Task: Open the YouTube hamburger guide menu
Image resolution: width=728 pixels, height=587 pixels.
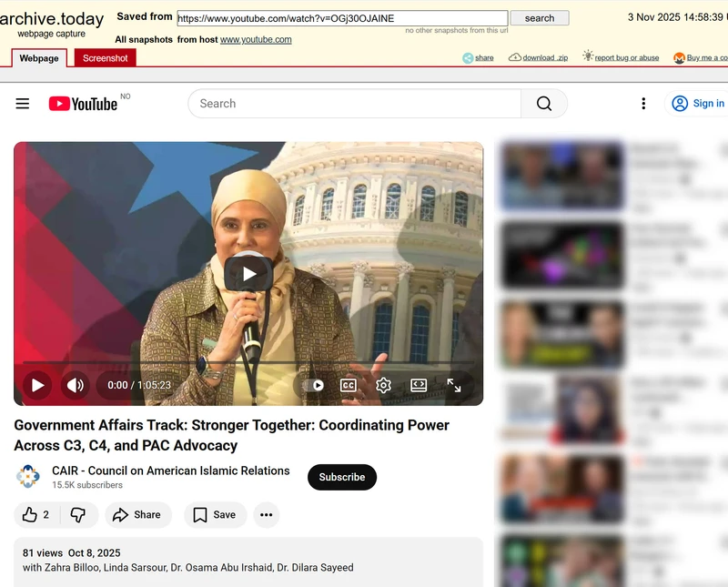Action: click(x=23, y=104)
